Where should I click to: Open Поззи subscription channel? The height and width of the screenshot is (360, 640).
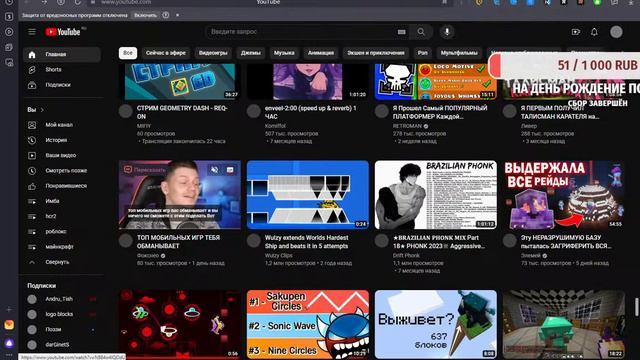pos(62,329)
